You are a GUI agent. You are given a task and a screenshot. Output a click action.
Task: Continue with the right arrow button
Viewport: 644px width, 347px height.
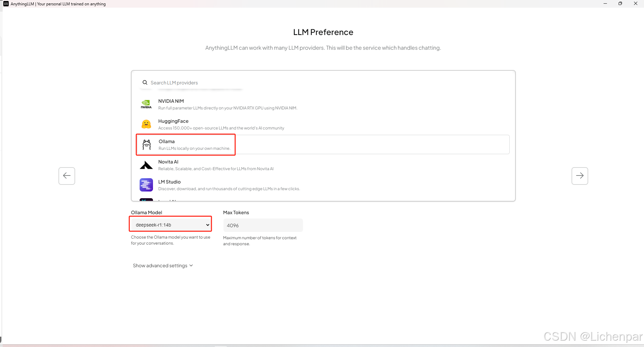point(580,176)
